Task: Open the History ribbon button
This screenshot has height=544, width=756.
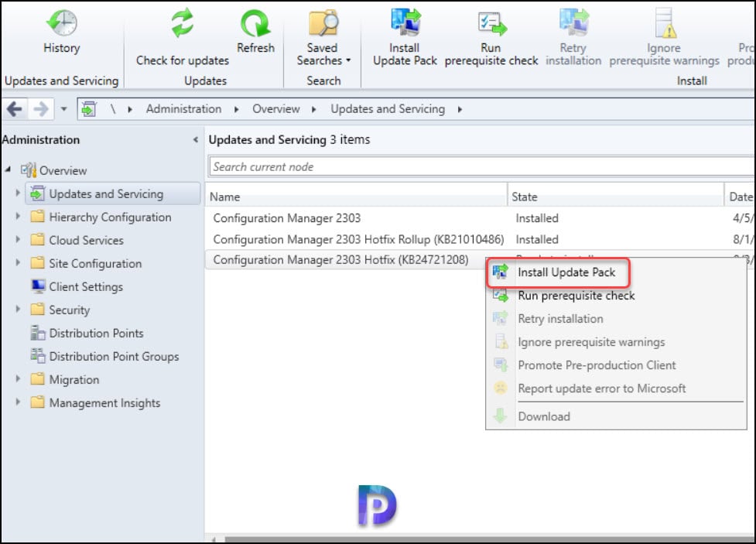Action: (62, 32)
